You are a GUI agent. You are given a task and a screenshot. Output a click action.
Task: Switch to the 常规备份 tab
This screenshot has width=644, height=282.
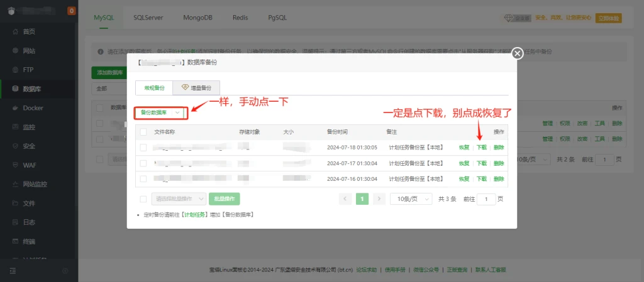(x=154, y=87)
